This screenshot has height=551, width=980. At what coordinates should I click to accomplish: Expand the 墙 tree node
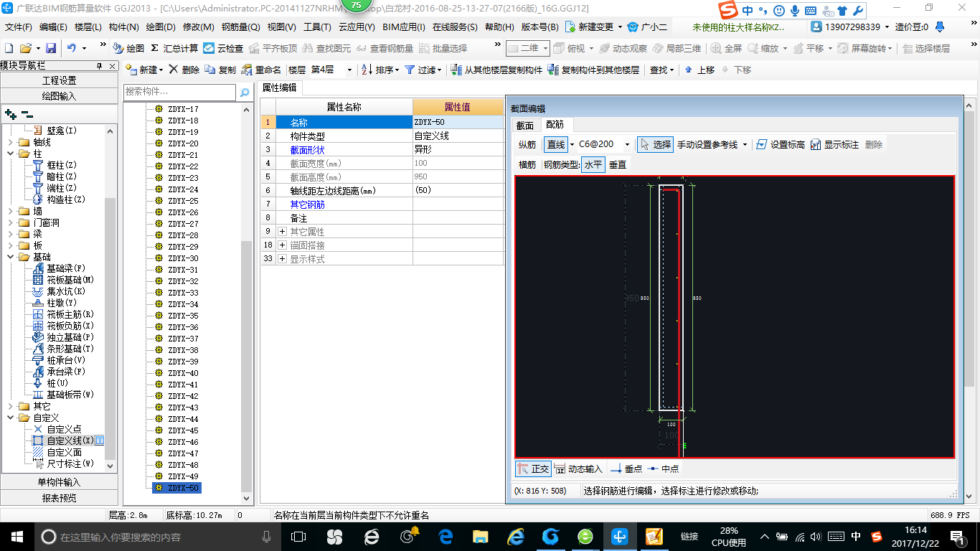click(x=11, y=211)
